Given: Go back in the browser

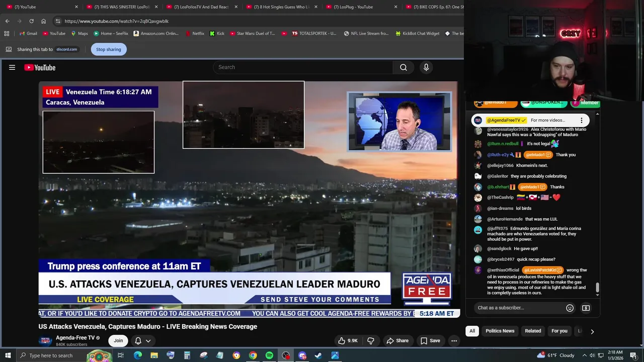Looking at the screenshot, I should click(7, 21).
